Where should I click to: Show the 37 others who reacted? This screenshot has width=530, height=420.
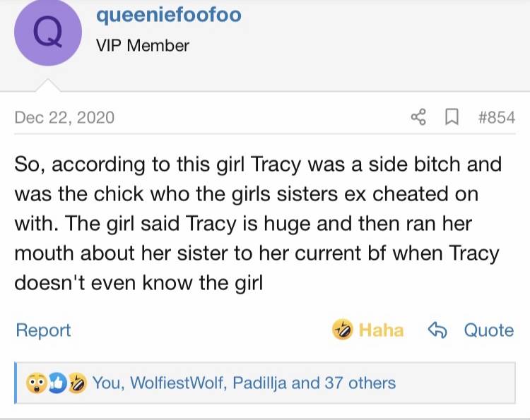click(360, 383)
